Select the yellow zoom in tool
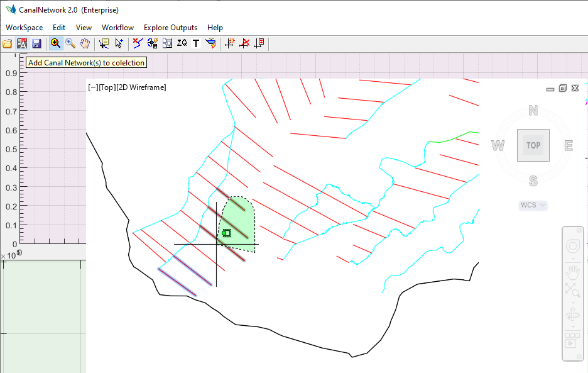Image resolution: width=588 pixels, height=373 pixels. [x=56, y=43]
